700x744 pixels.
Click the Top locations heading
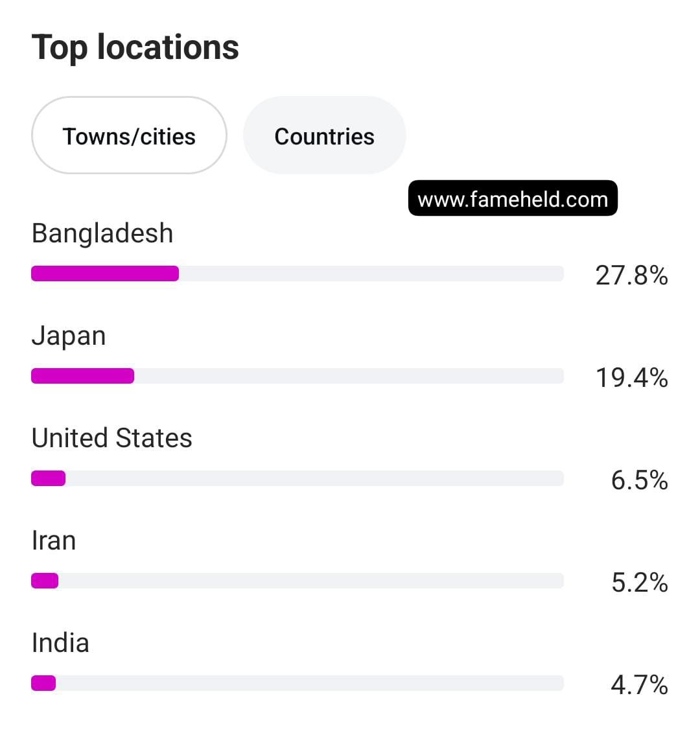pos(135,47)
